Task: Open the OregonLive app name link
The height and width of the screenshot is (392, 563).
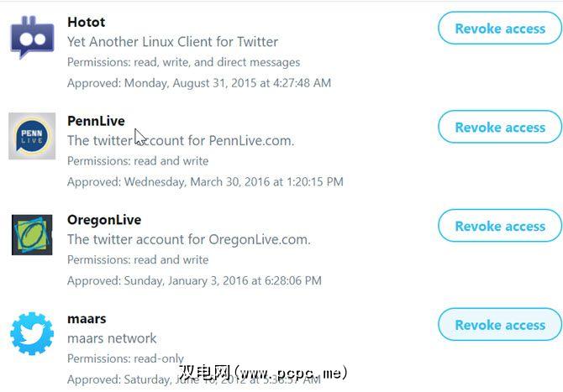Action: (x=104, y=220)
